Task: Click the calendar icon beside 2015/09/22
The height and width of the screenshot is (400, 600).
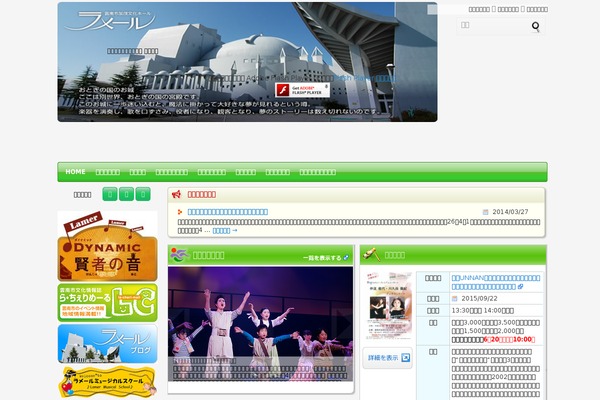Action: [455, 299]
